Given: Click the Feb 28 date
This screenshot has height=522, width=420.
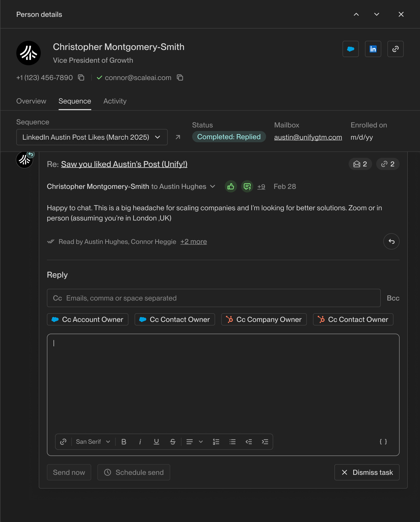Looking at the screenshot, I should tap(285, 187).
